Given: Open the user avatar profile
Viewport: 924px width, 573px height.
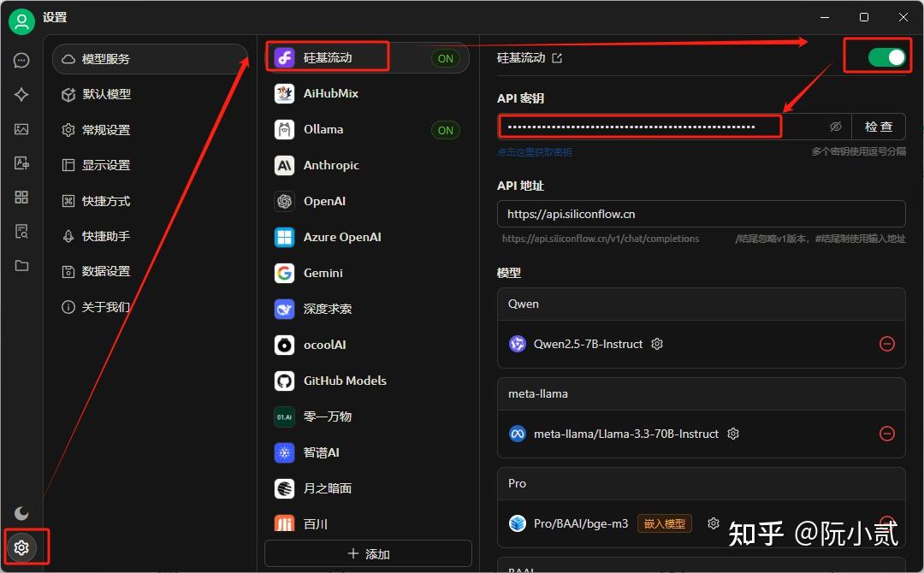Looking at the screenshot, I should click(21, 21).
